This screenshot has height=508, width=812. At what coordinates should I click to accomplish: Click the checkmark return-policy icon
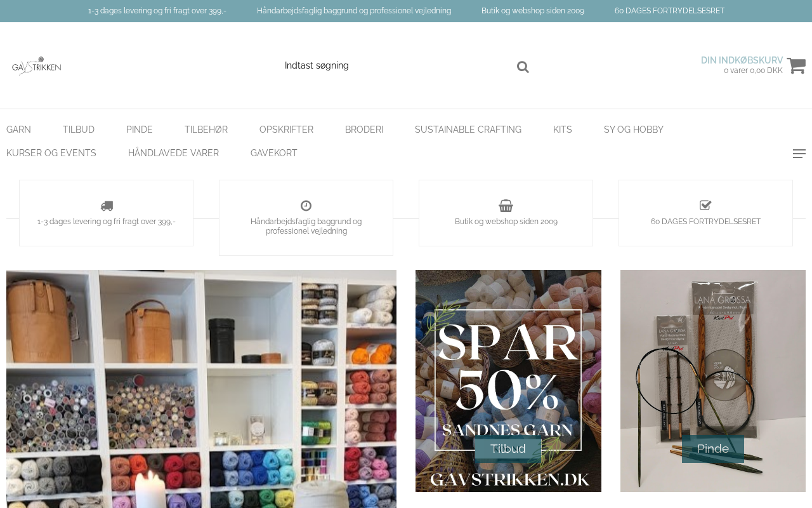705,205
